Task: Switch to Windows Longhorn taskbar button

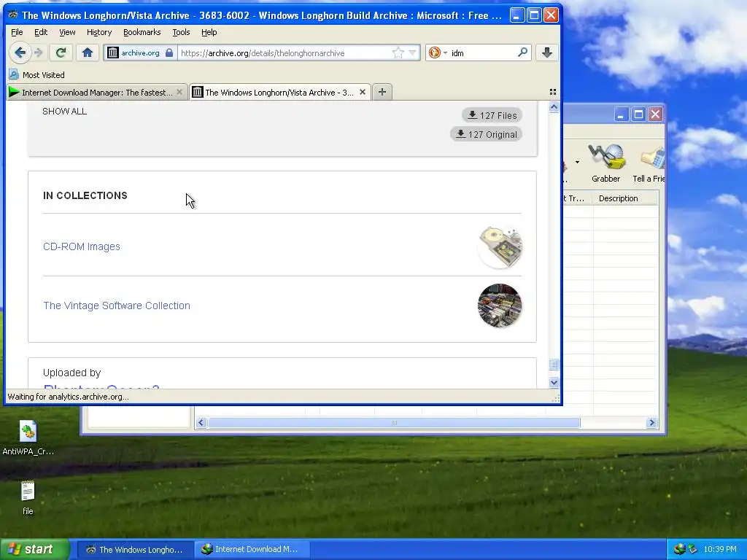Action: tap(135, 549)
